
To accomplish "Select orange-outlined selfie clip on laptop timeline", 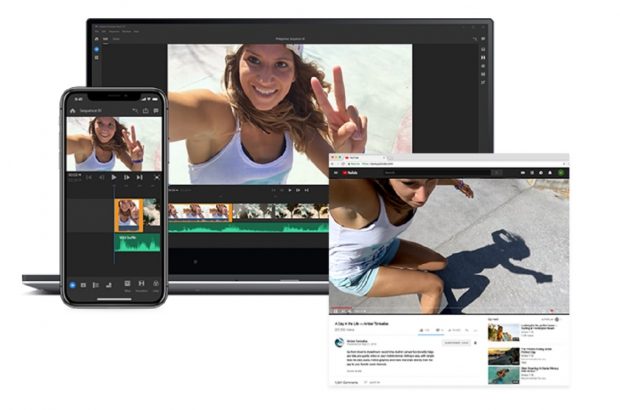I will (x=200, y=212).
